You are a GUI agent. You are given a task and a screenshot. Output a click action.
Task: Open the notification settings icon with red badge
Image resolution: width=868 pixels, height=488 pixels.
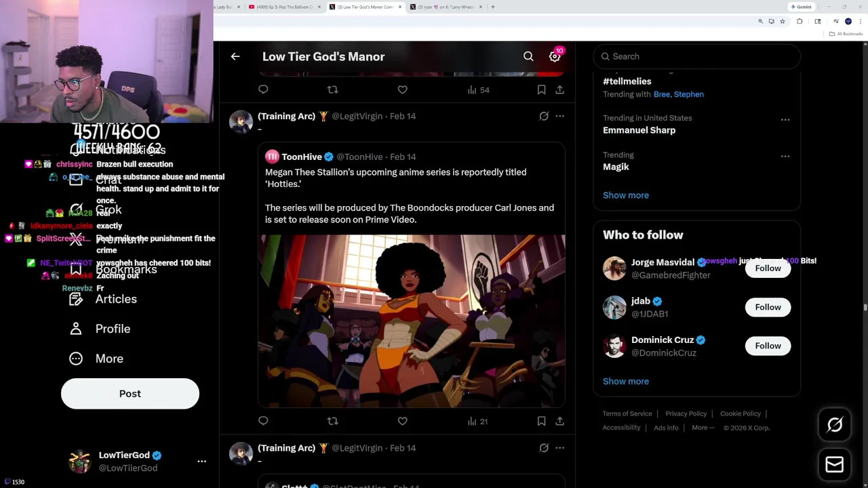[555, 56]
